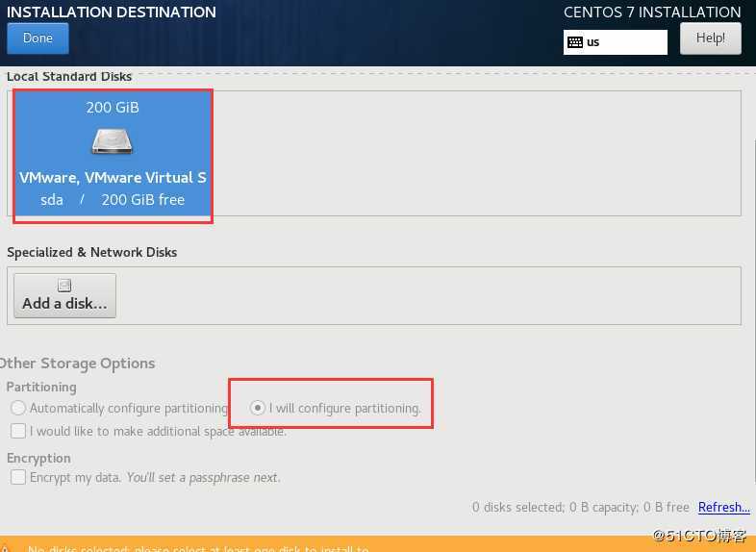
Task: Open the Help! button
Action: (710, 38)
